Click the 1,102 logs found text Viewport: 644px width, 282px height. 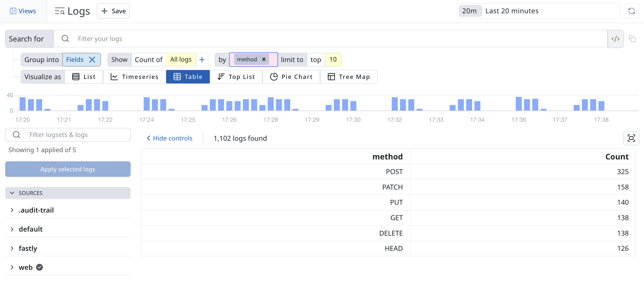pos(240,138)
